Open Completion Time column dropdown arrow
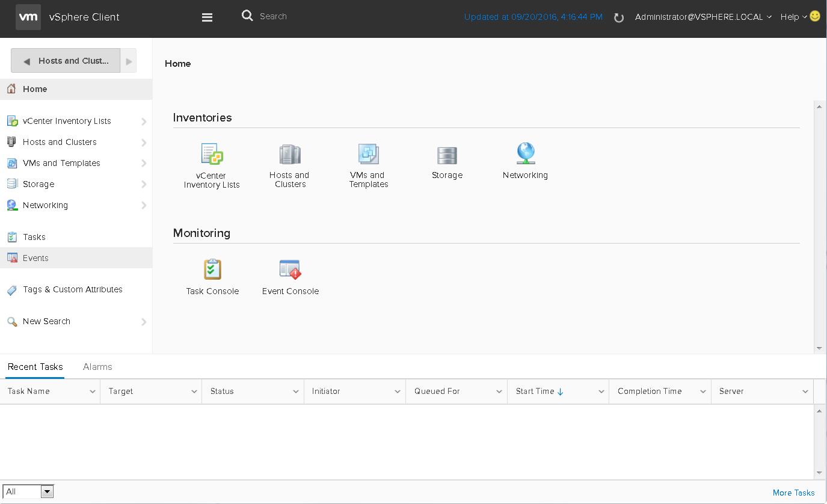 point(703,392)
